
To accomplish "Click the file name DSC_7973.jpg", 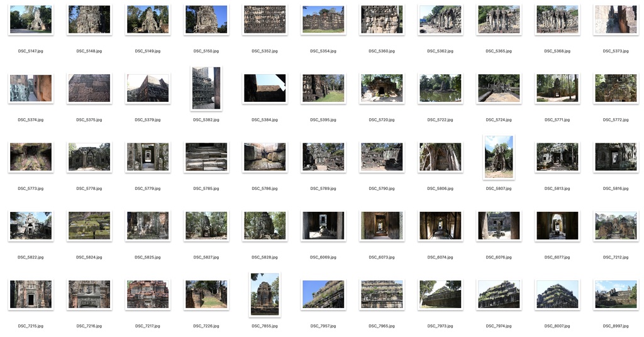I will coord(440,326).
